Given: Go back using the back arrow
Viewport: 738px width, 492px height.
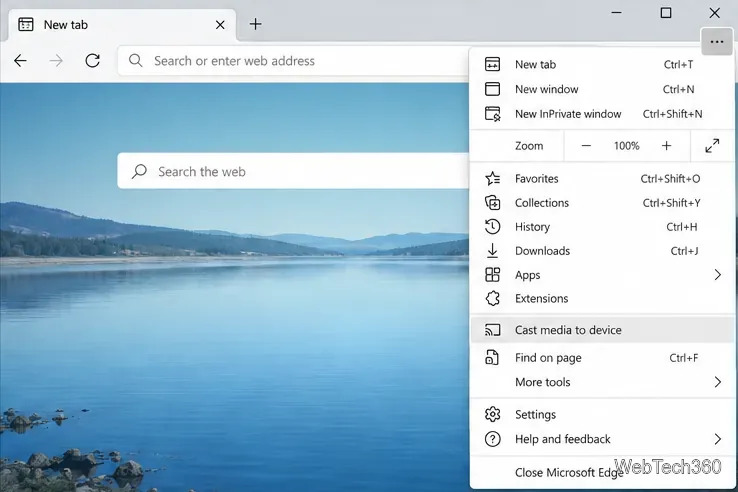Looking at the screenshot, I should [20, 61].
